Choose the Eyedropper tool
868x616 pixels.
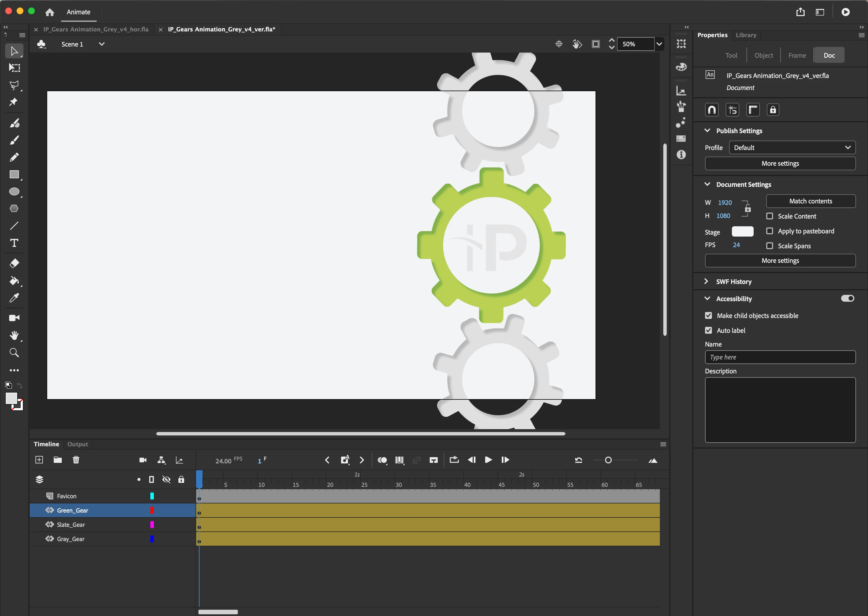[14, 298]
